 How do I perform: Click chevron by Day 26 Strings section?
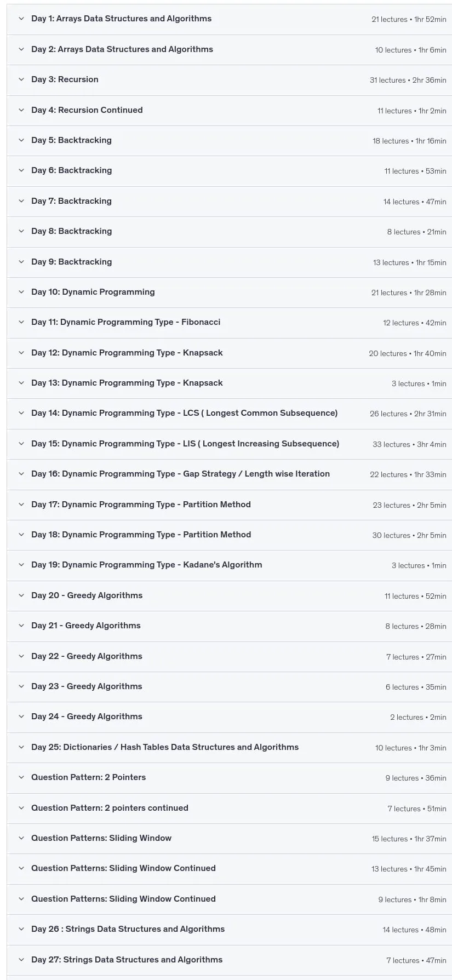click(21, 929)
